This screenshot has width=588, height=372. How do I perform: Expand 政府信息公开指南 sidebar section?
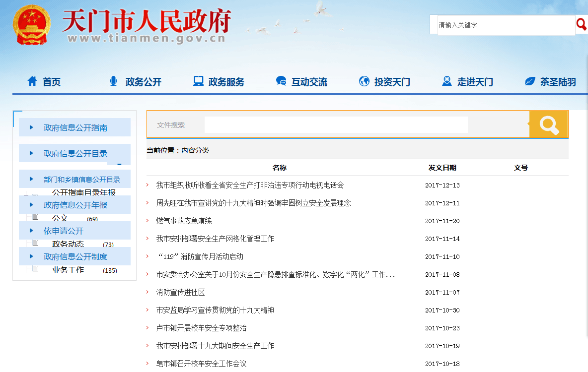tap(75, 127)
